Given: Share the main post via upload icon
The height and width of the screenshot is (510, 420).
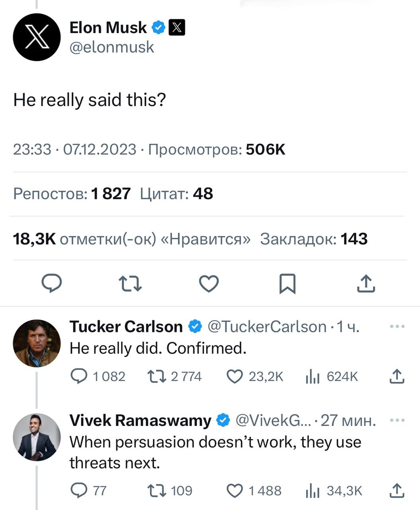Looking at the screenshot, I should click(x=366, y=284).
